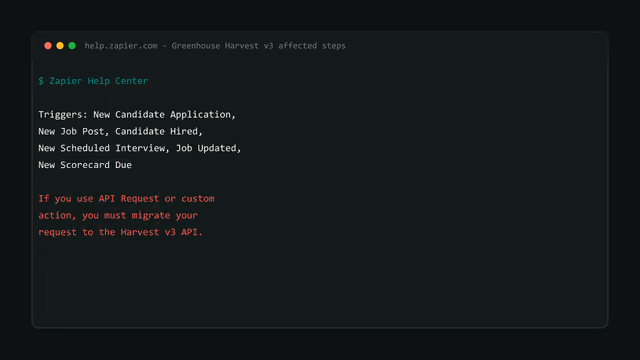Click Job Updated text
This screenshot has height=360, width=640.
click(206, 148)
